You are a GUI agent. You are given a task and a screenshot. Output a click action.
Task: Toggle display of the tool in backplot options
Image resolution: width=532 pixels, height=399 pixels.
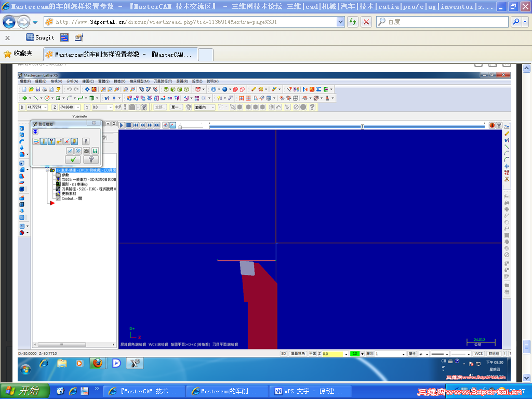click(x=44, y=141)
